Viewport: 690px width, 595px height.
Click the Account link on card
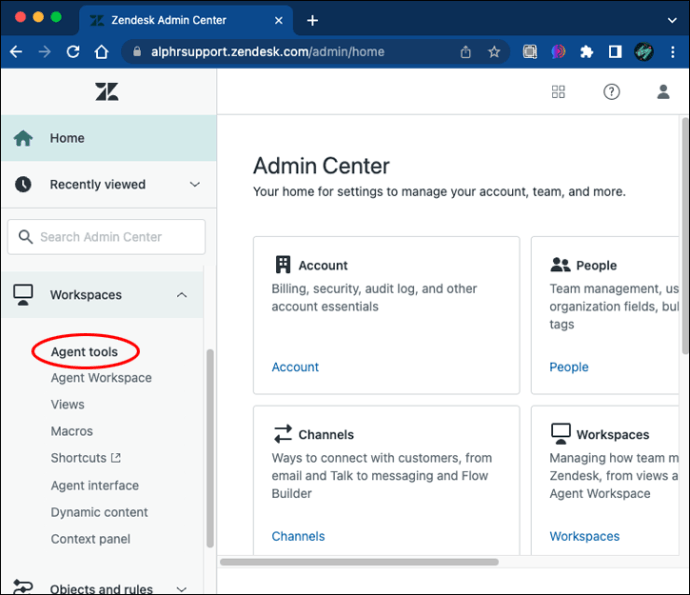point(295,367)
